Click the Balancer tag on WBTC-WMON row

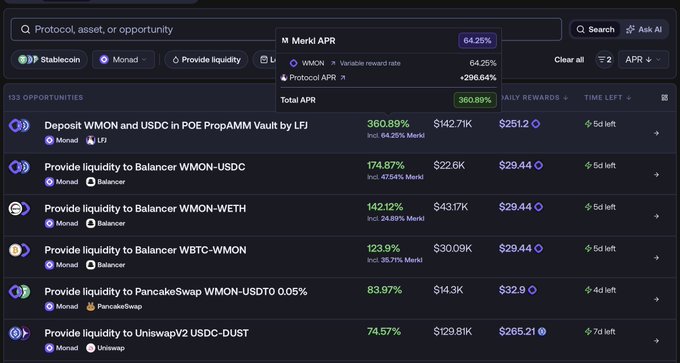[105, 265]
